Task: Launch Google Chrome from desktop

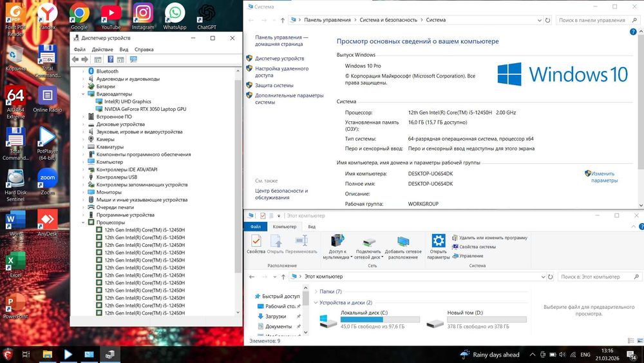Action: (x=79, y=17)
